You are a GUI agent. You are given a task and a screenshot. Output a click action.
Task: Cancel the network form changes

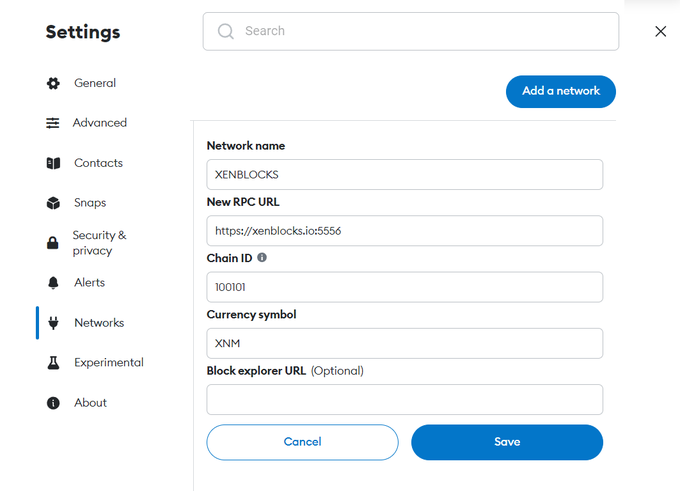click(302, 442)
